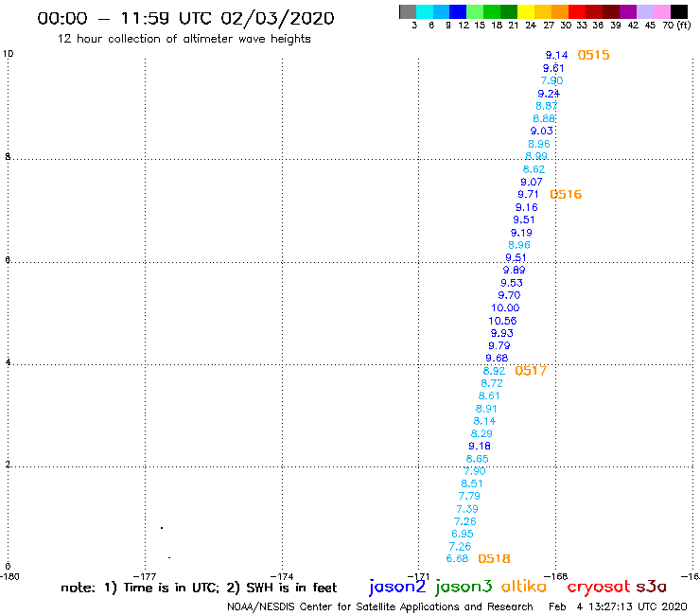This screenshot has height=615, width=700.
Task: Click the 9.07 wave height value
Action: click(532, 183)
